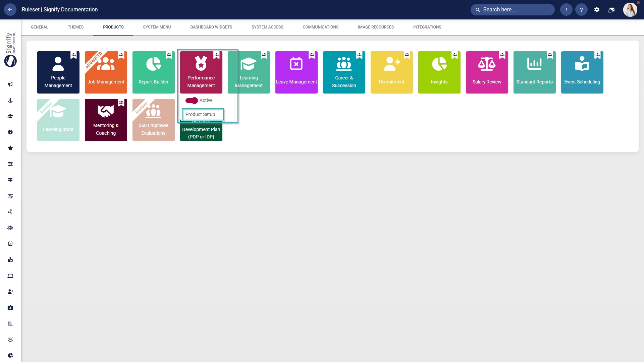The image size is (644, 362).
Task: Open the balance scale sidebar icon
Action: pos(10,228)
